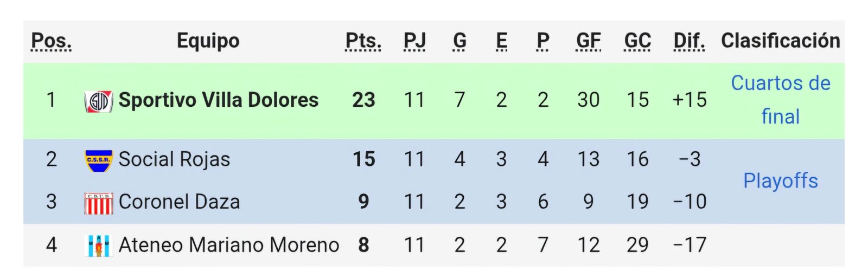Select the Coronel Daza team name

click(179, 202)
